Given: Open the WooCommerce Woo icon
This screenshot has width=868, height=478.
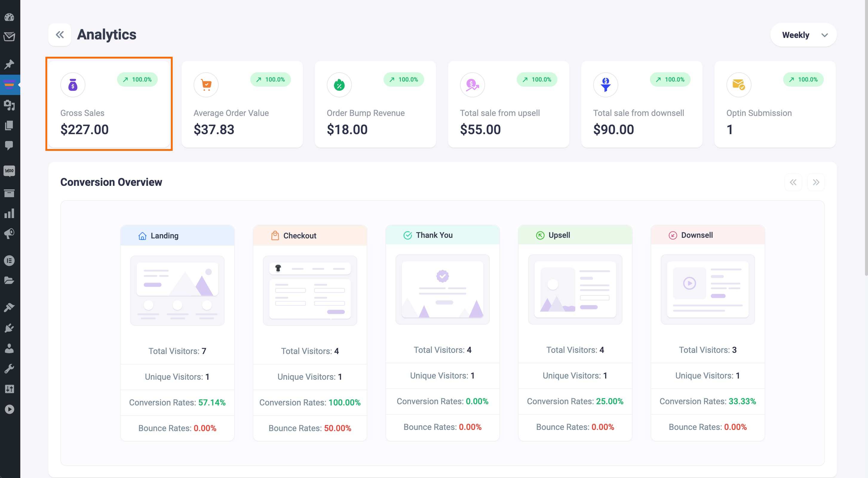Looking at the screenshot, I should (x=10, y=171).
